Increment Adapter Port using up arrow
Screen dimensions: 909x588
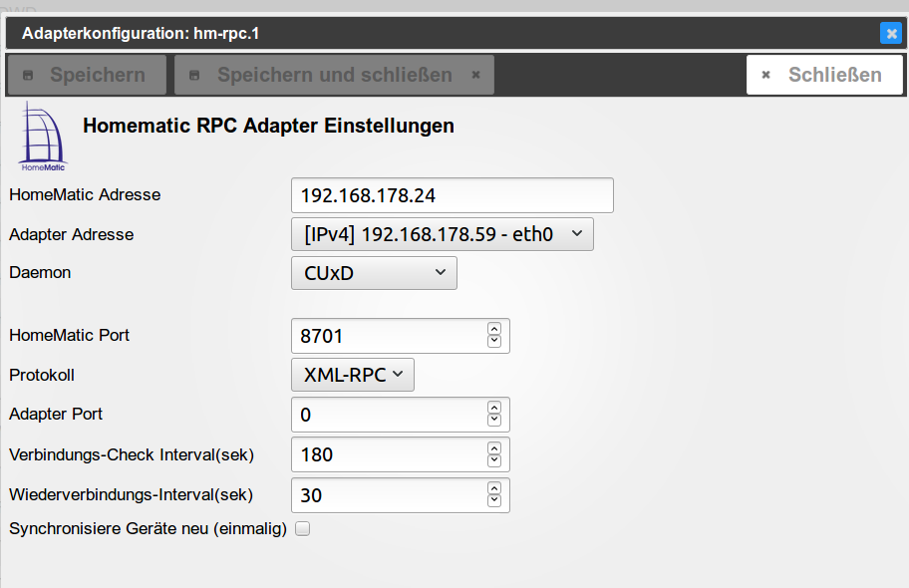point(494,408)
